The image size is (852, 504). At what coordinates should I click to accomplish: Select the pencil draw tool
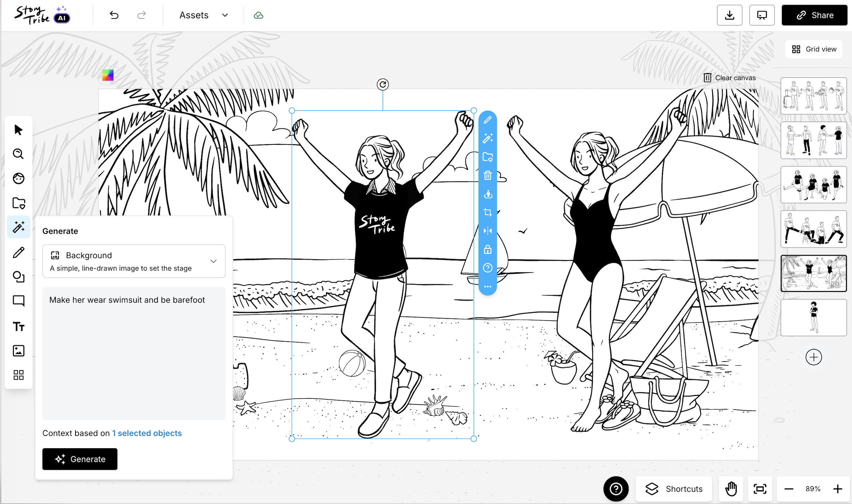point(18,252)
